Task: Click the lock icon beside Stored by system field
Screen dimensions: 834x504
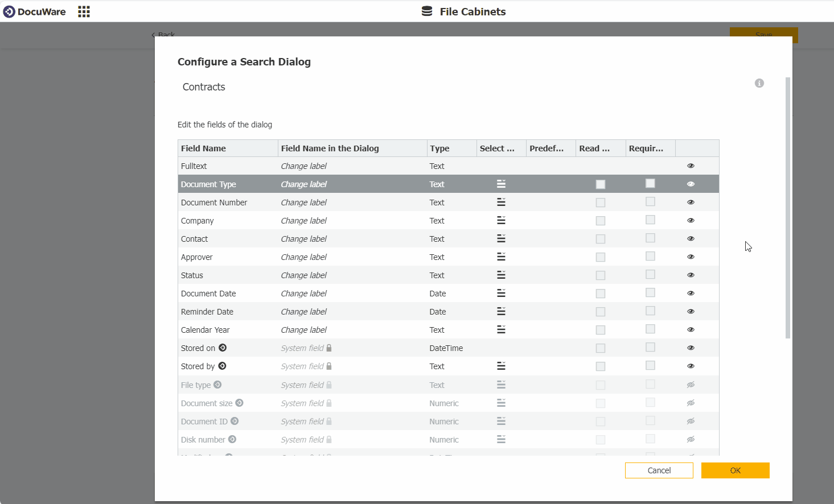Action: click(x=330, y=366)
